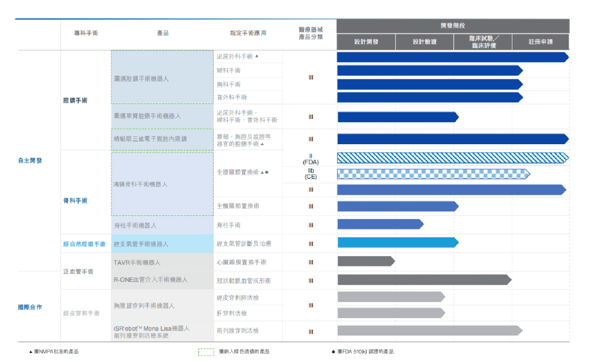This screenshot has height=364, width=592.
Task: Open the 經支氣管手術機器人 product cell
Action: coord(162,244)
